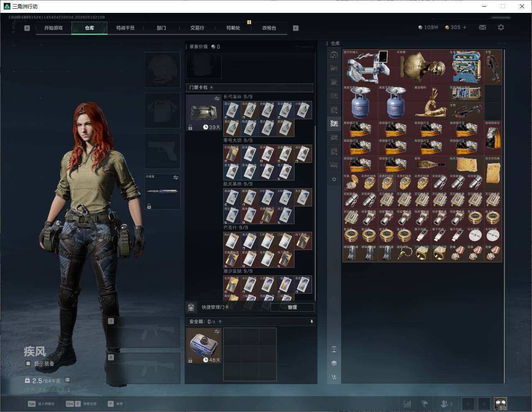Click empty primary weapon slot 2
532x412 pixels.
tap(144, 368)
